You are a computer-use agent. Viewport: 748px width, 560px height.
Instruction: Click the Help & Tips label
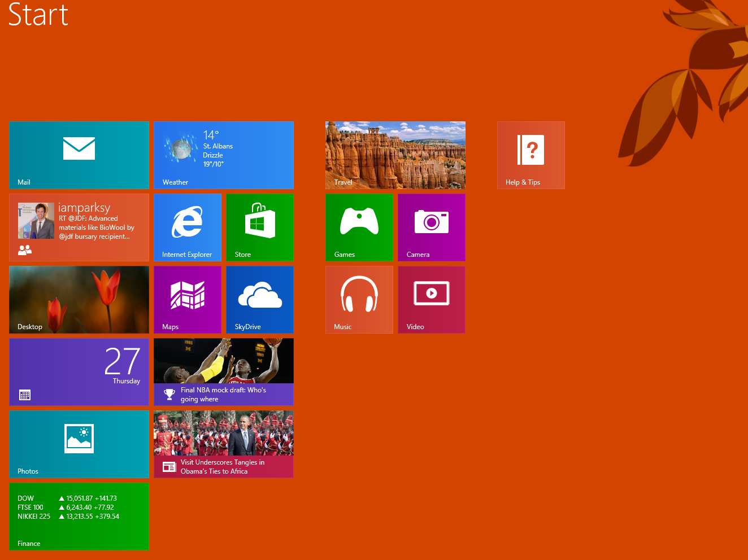pos(523,182)
